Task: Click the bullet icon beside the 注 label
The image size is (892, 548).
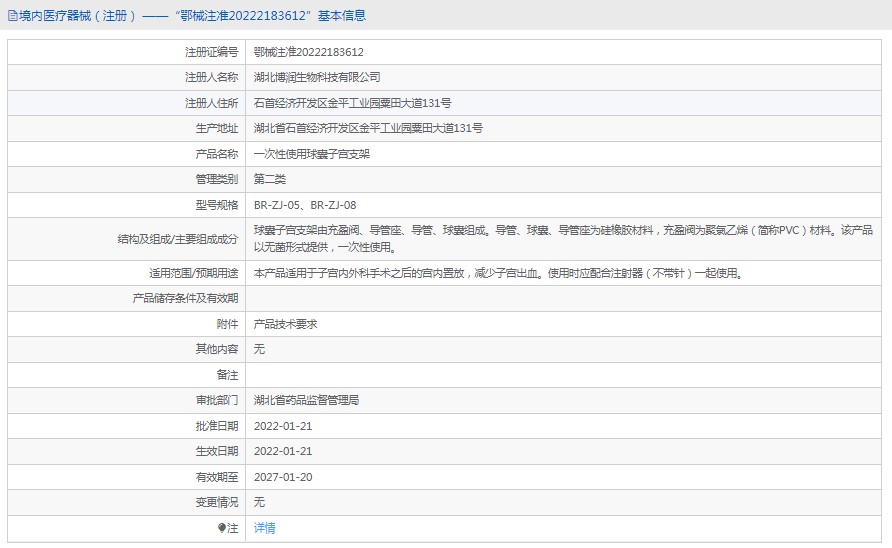Action: 222,528
